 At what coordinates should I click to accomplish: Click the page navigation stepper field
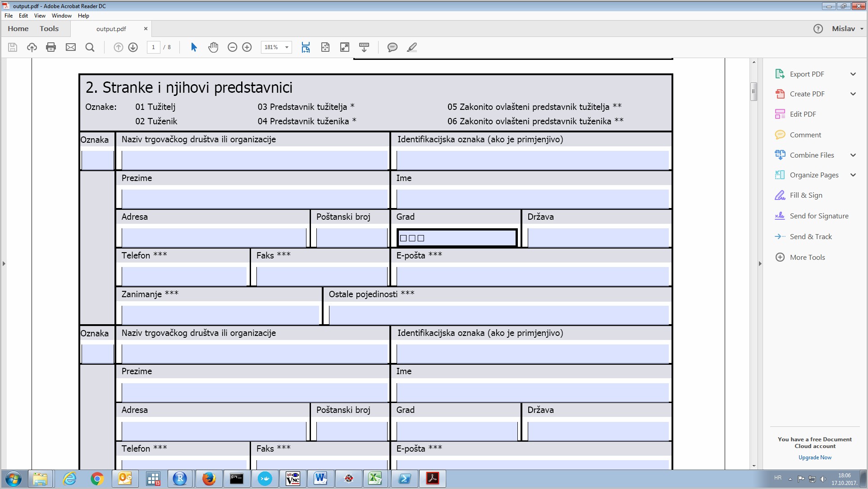[153, 47]
